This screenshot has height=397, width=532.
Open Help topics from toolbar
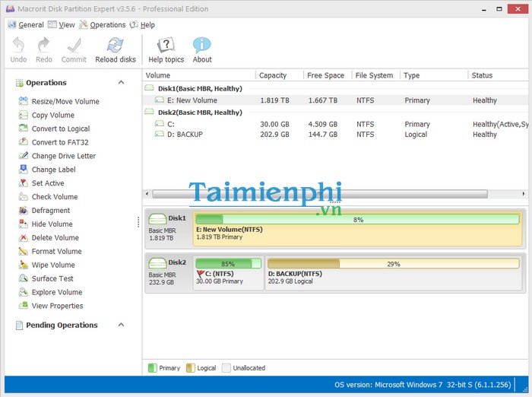[x=166, y=50]
